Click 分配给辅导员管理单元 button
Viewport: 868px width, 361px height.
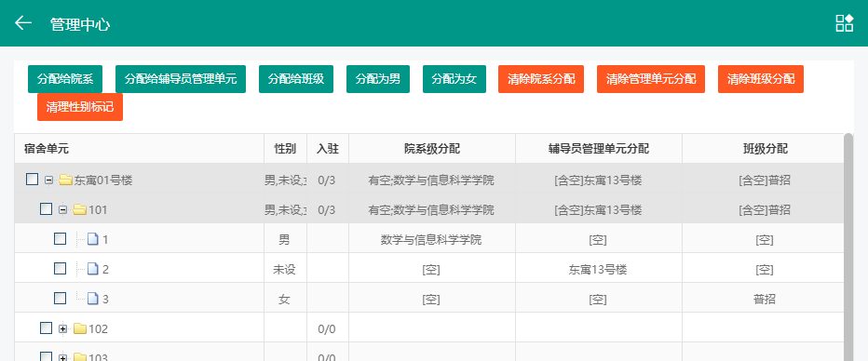[181, 79]
